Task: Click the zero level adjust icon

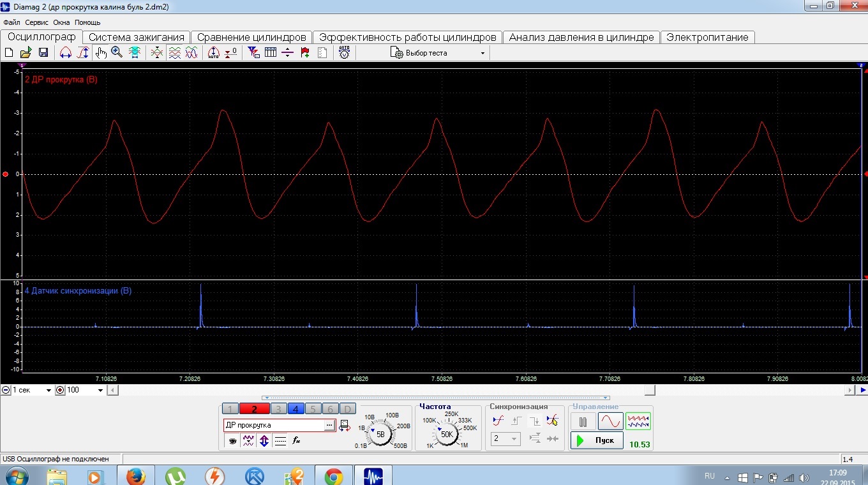Action: pos(232,53)
